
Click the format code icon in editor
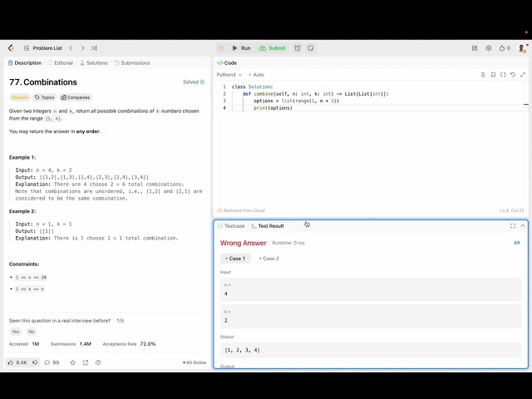(483, 75)
